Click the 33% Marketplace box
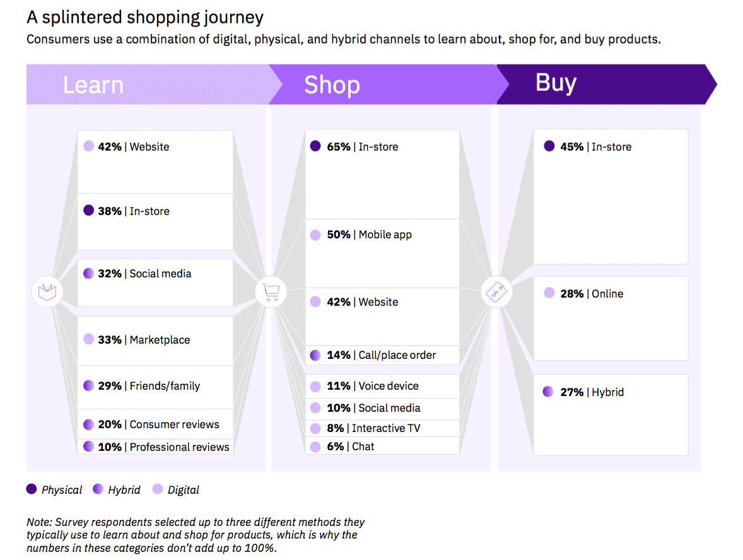This screenshot has height=560, width=743. [x=155, y=340]
